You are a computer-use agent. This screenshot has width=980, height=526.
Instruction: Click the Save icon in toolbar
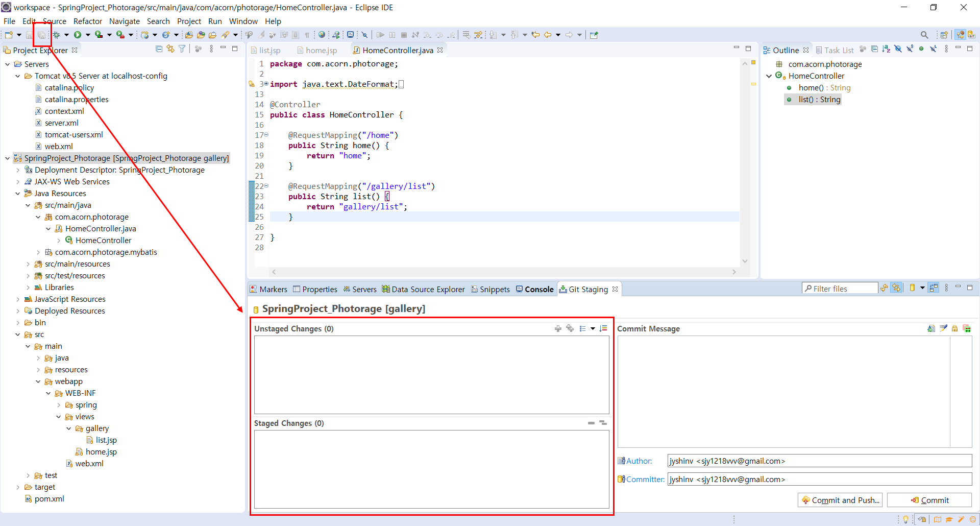(x=30, y=35)
